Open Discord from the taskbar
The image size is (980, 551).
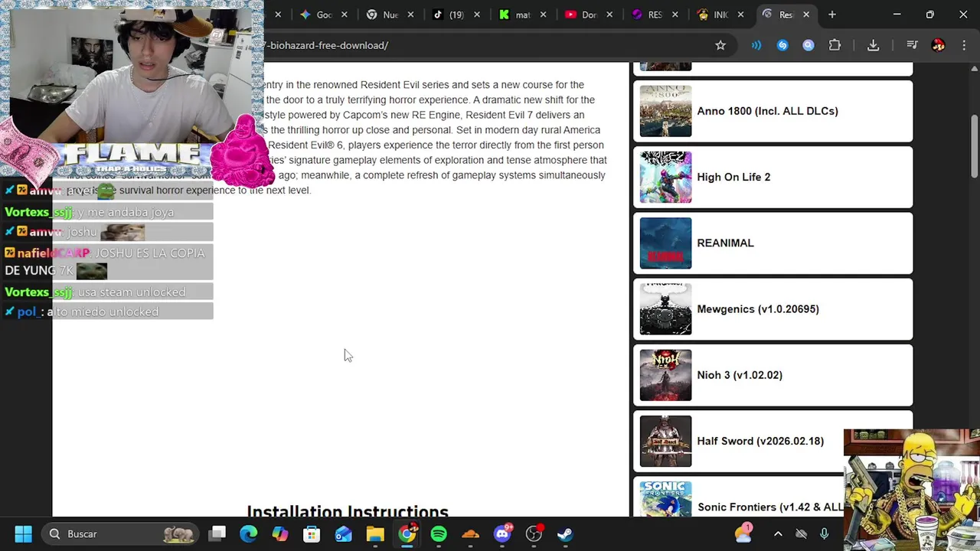(502, 534)
